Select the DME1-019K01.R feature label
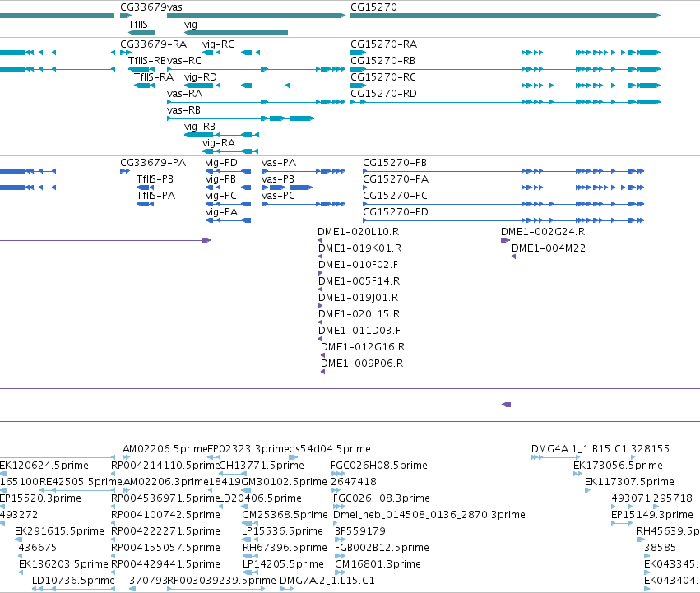 [359, 248]
